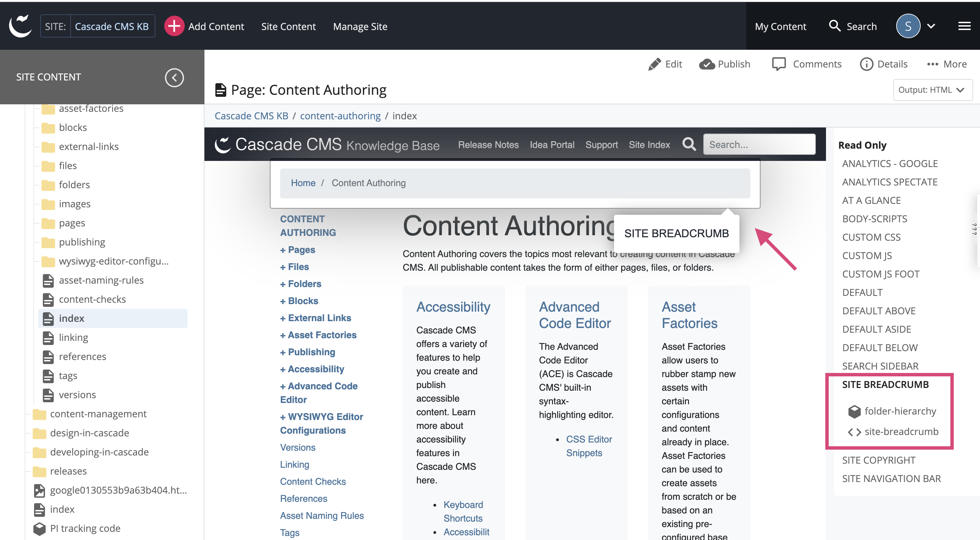Click the google0130553b9a63b404 file icon
The height and width of the screenshot is (540, 980).
point(39,491)
